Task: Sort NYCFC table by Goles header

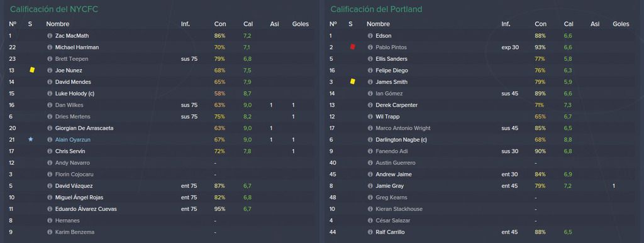Action: [x=300, y=24]
